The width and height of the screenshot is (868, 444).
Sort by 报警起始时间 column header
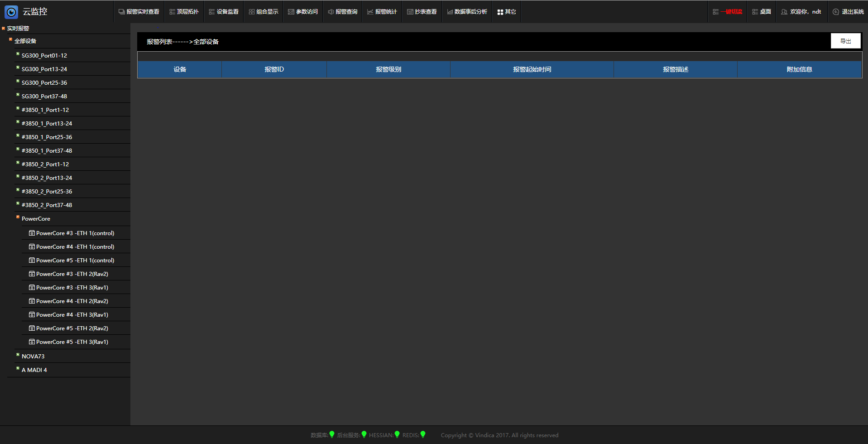(x=532, y=69)
